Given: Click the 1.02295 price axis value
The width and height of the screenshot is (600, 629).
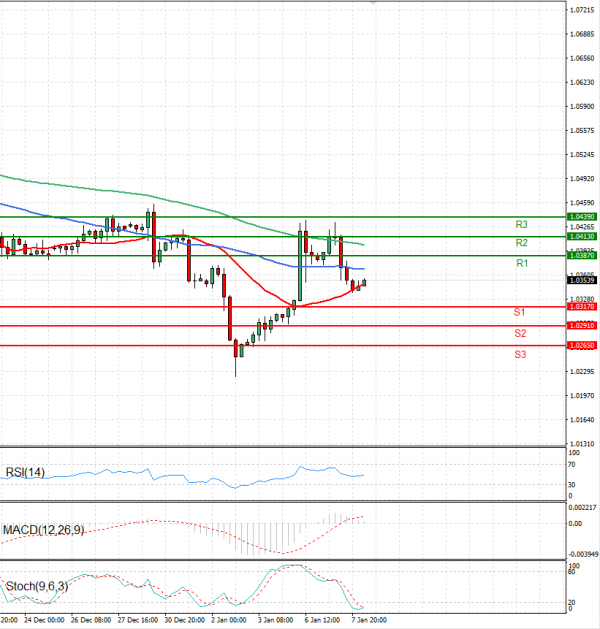Looking at the screenshot, I should 582,371.
